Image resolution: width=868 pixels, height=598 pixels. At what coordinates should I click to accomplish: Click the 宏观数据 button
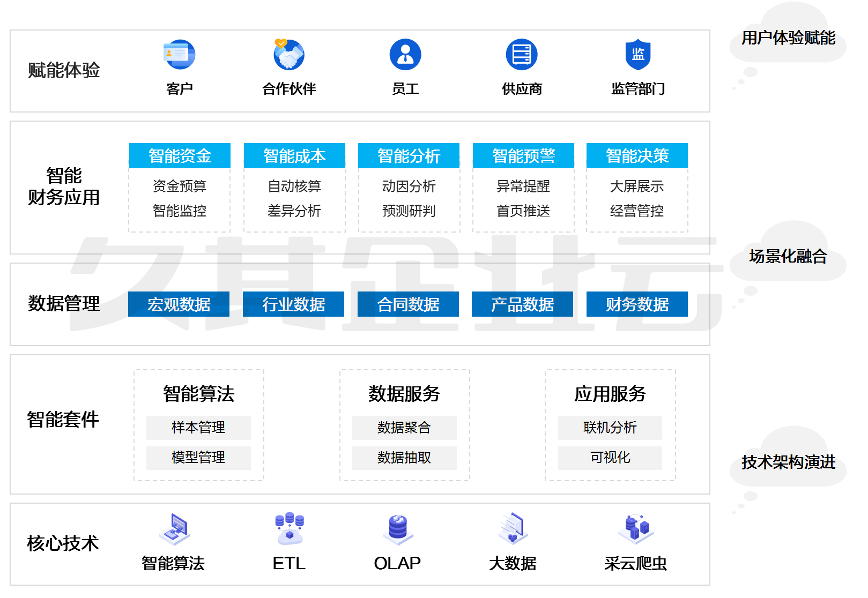179,304
